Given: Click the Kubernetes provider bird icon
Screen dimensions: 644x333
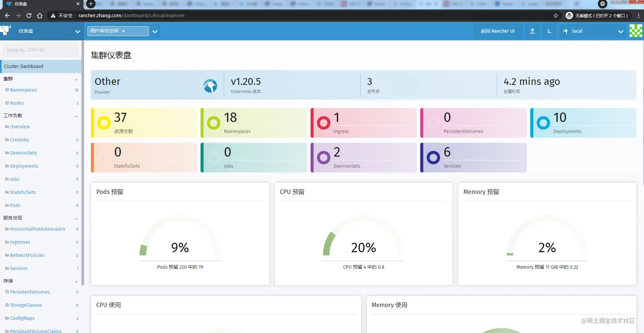Looking at the screenshot, I should coord(210,86).
